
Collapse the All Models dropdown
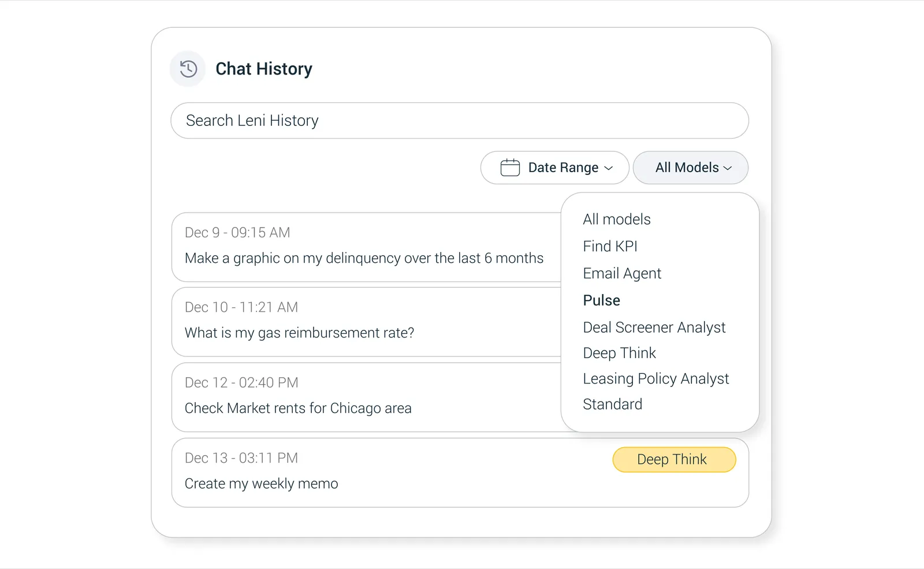tap(690, 168)
